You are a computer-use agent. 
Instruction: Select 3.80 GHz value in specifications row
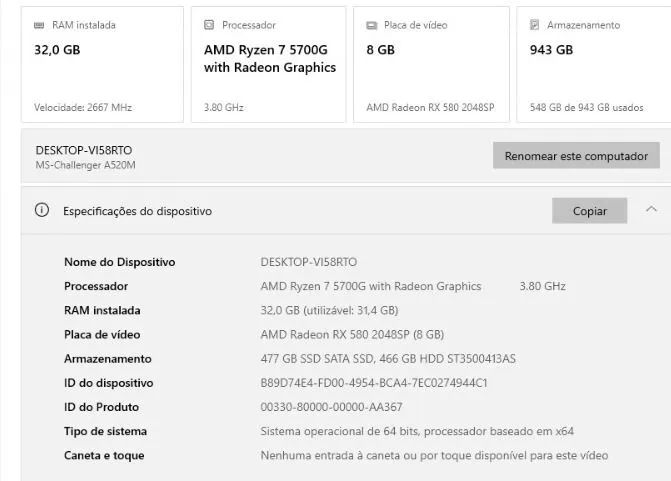point(543,286)
